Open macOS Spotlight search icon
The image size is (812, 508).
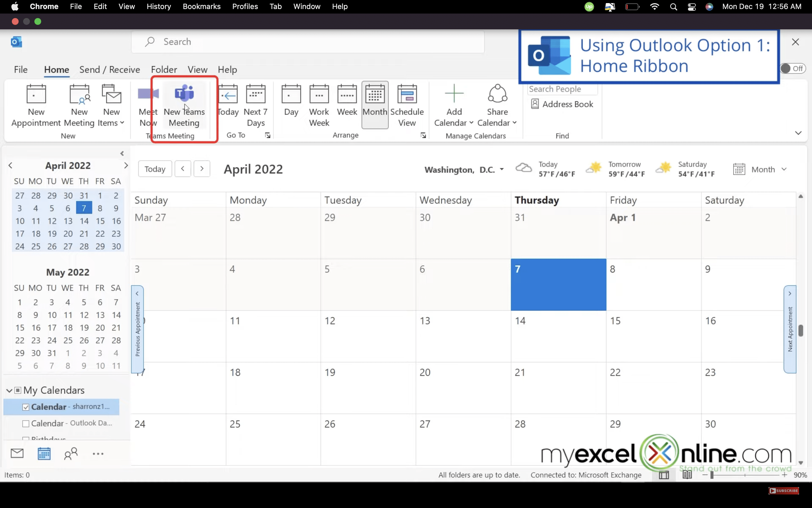click(x=673, y=7)
